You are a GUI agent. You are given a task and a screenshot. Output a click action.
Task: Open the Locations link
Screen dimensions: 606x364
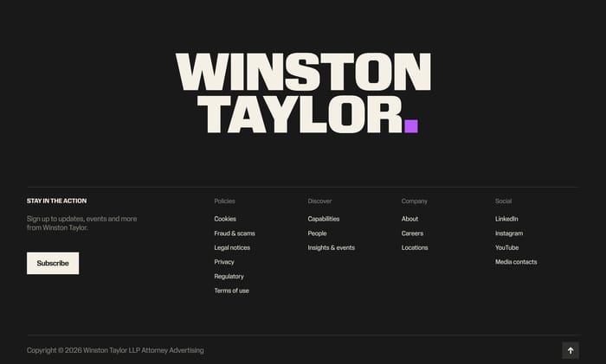click(x=415, y=247)
